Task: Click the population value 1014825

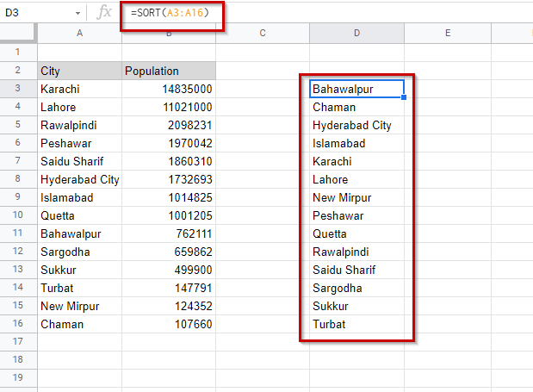Action: (x=169, y=197)
